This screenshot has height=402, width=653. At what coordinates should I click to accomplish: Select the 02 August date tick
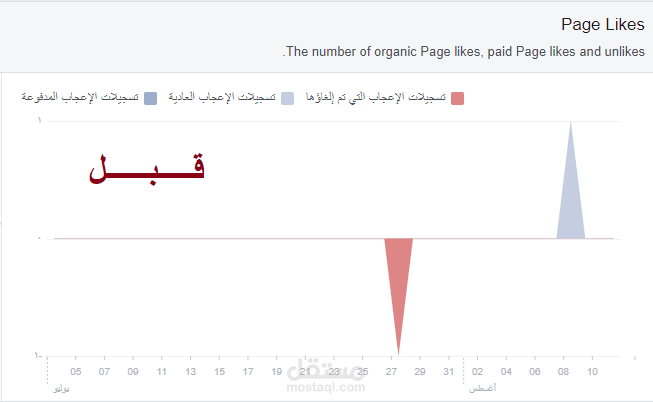pos(477,372)
